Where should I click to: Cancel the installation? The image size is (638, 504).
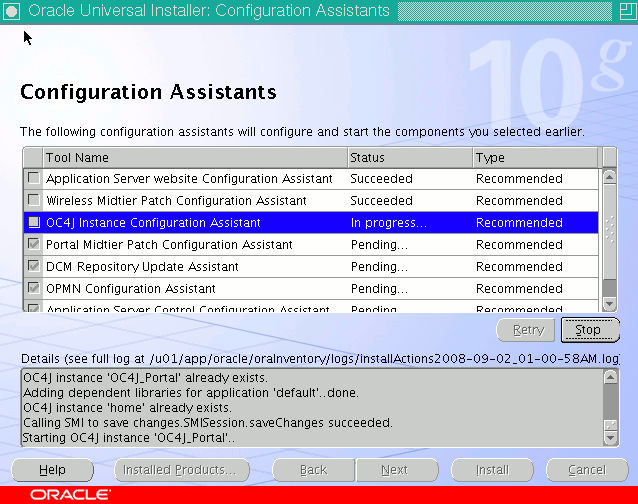click(x=587, y=470)
